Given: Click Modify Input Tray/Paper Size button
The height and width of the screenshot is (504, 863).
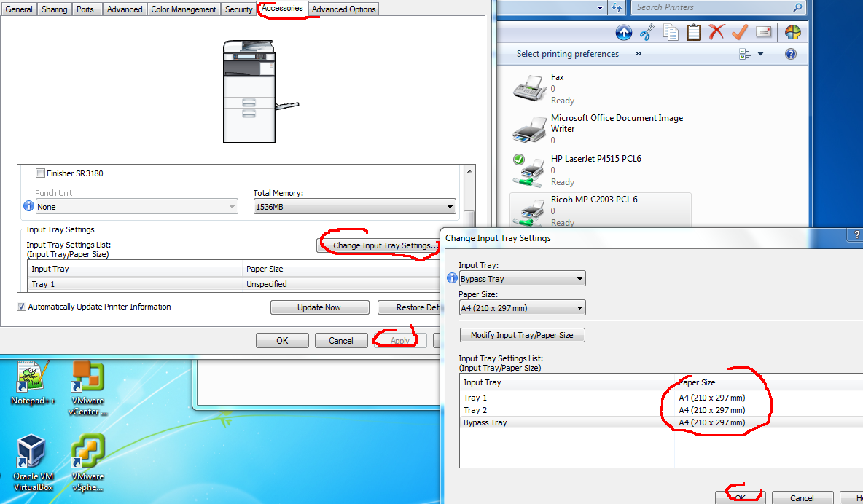Looking at the screenshot, I should tap(522, 335).
